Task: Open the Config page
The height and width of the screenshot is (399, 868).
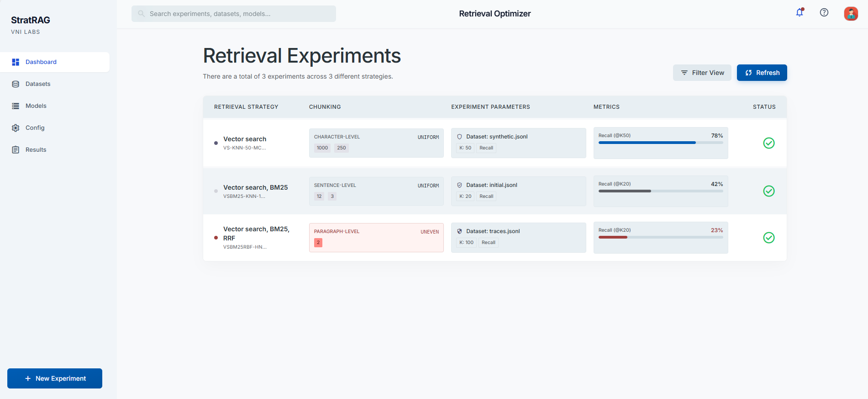Action: [55, 128]
